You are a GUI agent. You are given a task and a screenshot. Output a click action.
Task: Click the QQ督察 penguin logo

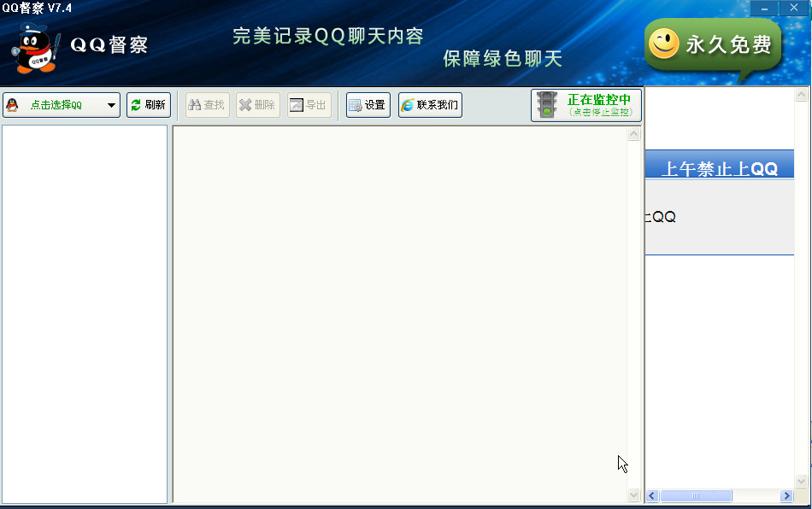pyautogui.click(x=35, y=48)
